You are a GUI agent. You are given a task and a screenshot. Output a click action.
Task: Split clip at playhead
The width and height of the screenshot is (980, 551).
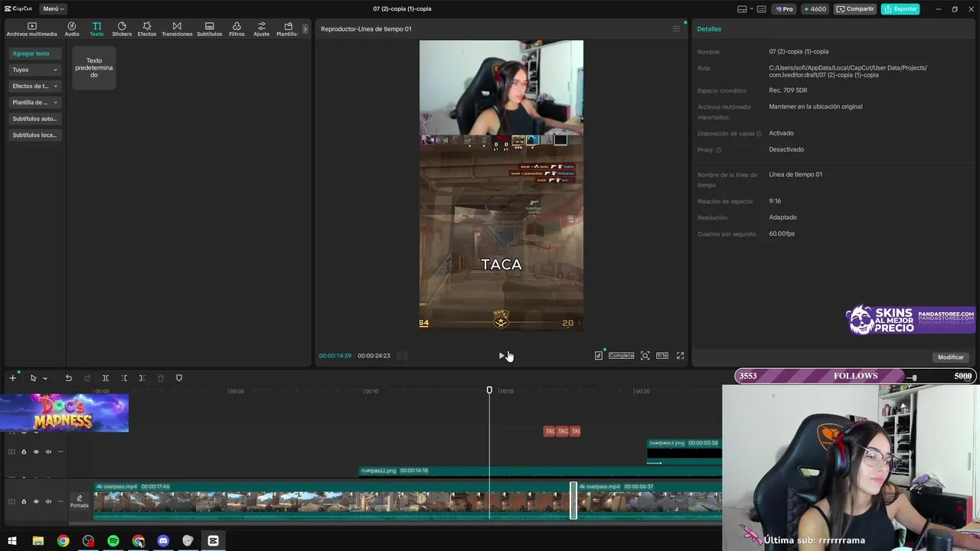tap(106, 378)
